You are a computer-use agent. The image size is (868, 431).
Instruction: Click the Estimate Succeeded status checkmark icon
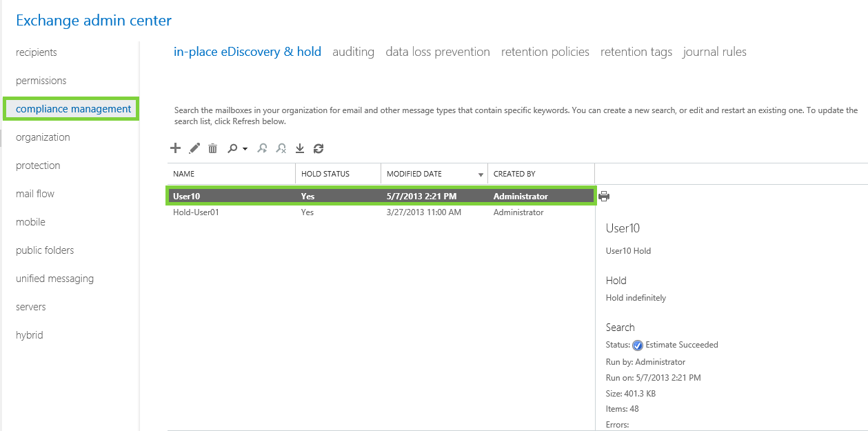[638, 345]
